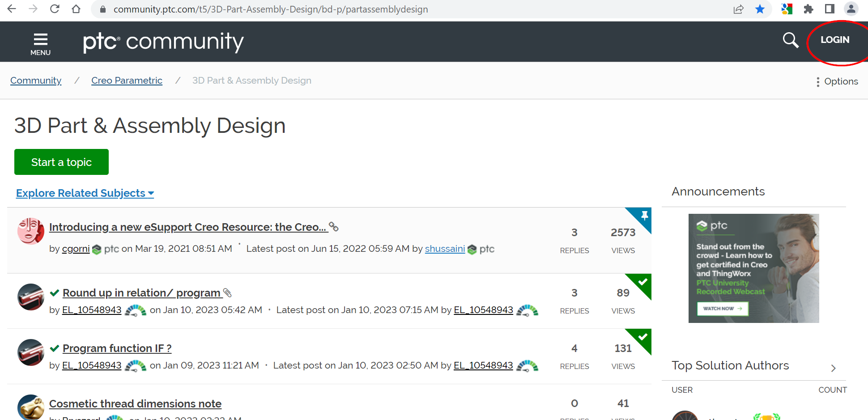Click the solved checkmark on Round up topic
868x420 pixels.
(x=55, y=293)
